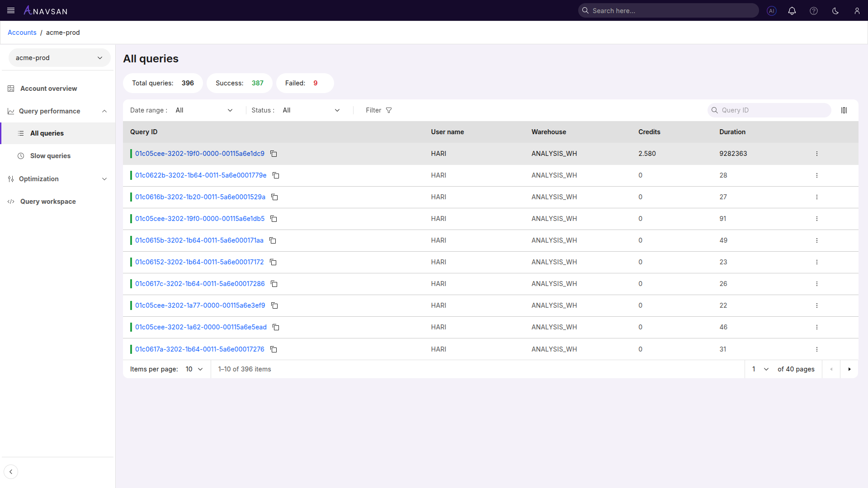Go to next page arrow
Image resolution: width=868 pixels, height=488 pixels.
[849, 369]
